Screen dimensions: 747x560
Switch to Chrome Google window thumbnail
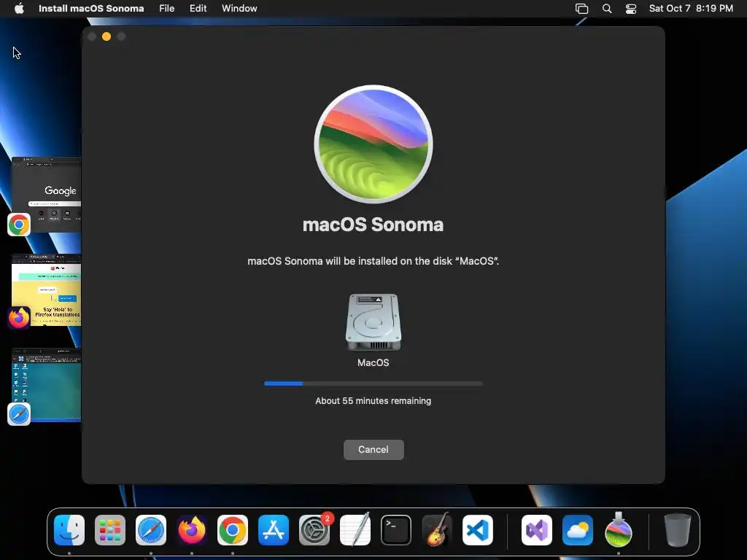point(46,194)
